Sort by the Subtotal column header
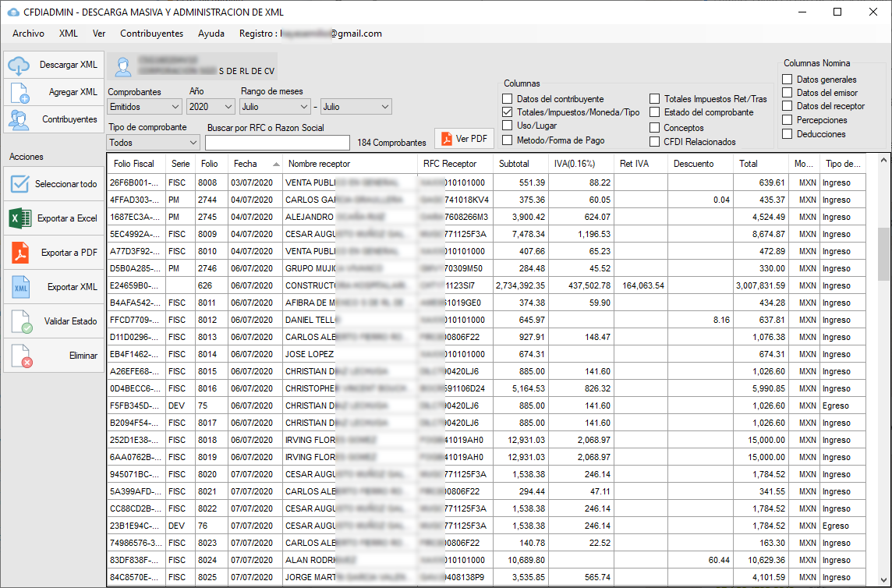The image size is (892, 588). [x=514, y=165]
